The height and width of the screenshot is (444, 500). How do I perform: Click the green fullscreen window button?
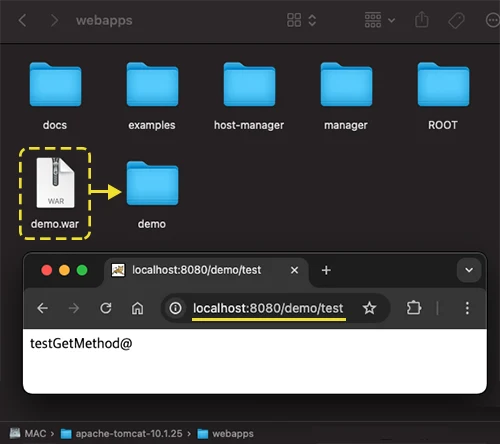point(82,270)
